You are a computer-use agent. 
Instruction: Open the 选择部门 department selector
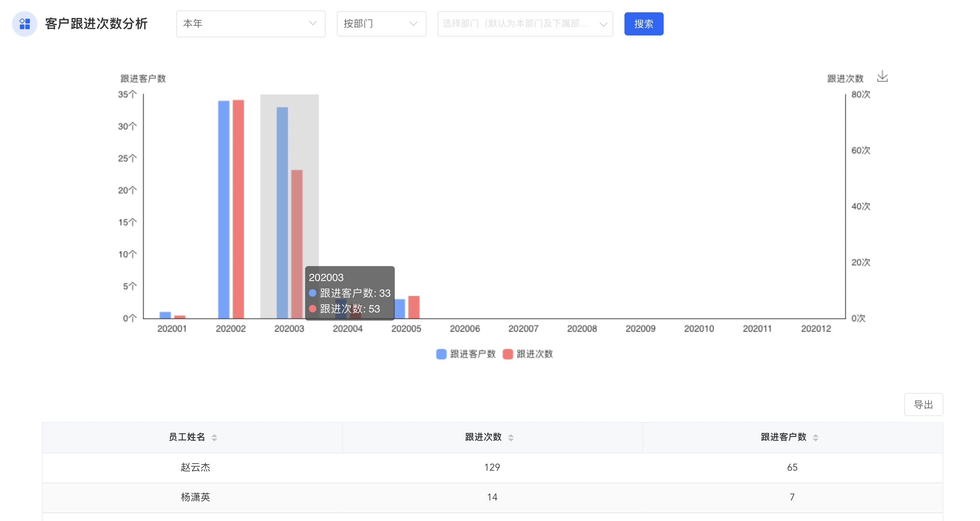525,24
